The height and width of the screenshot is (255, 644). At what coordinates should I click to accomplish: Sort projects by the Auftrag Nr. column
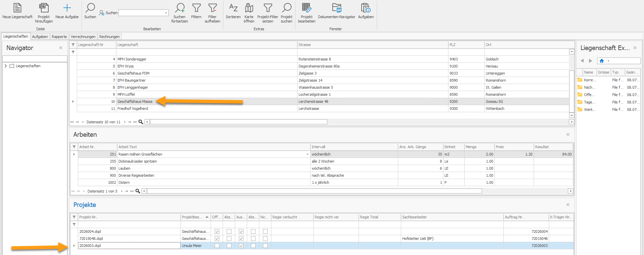tap(526, 217)
